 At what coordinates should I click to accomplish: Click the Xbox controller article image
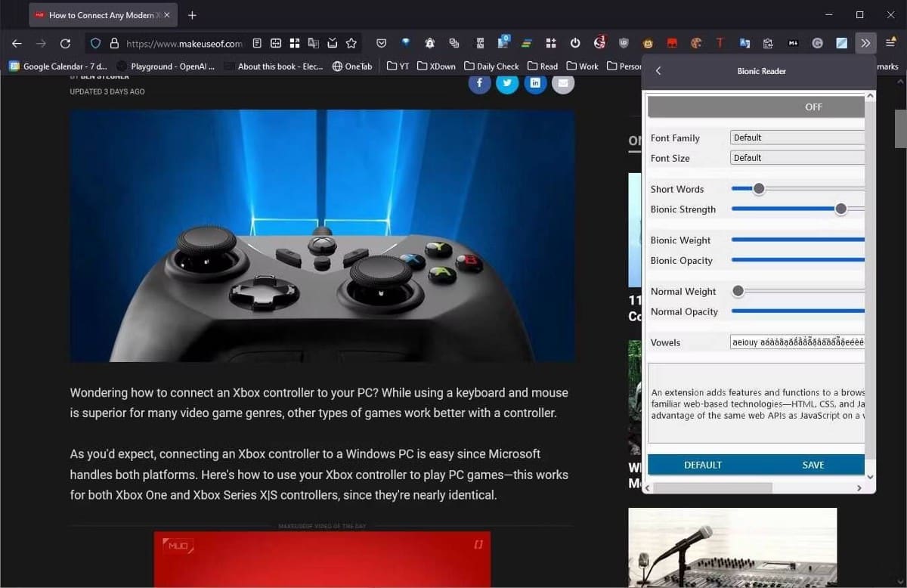pos(322,236)
